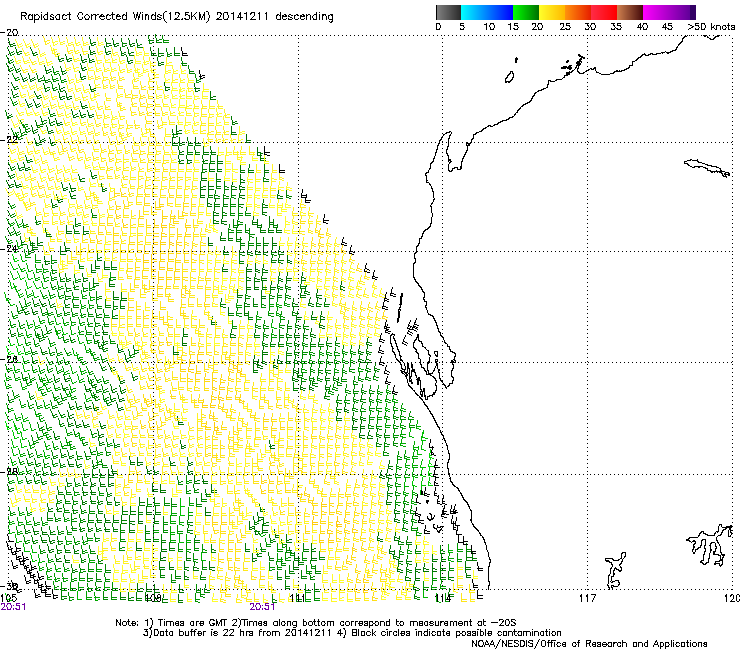Select the yellow 20-25 knots legend swatch
740x650 pixels.
click(552, 12)
